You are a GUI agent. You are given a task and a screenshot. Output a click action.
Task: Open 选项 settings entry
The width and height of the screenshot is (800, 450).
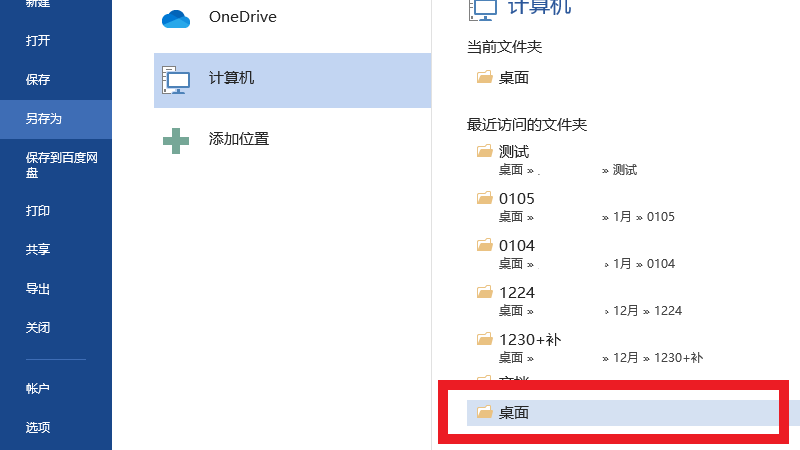pos(38,428)
